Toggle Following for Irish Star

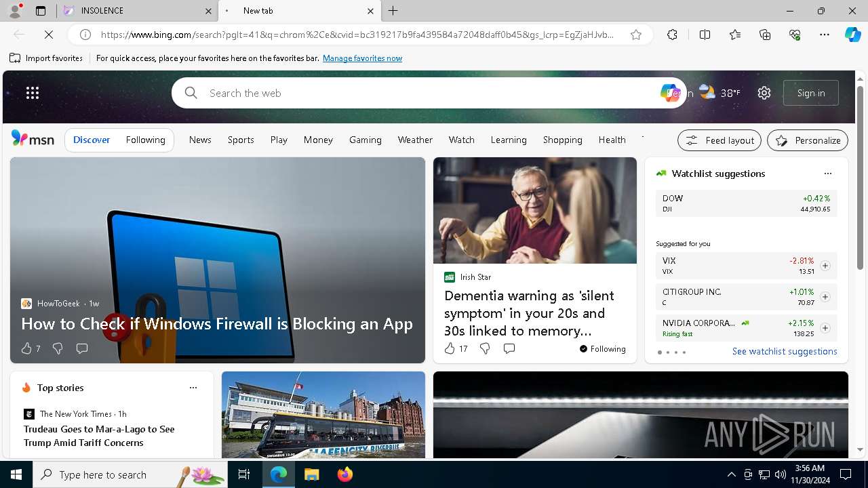[602, 349]
